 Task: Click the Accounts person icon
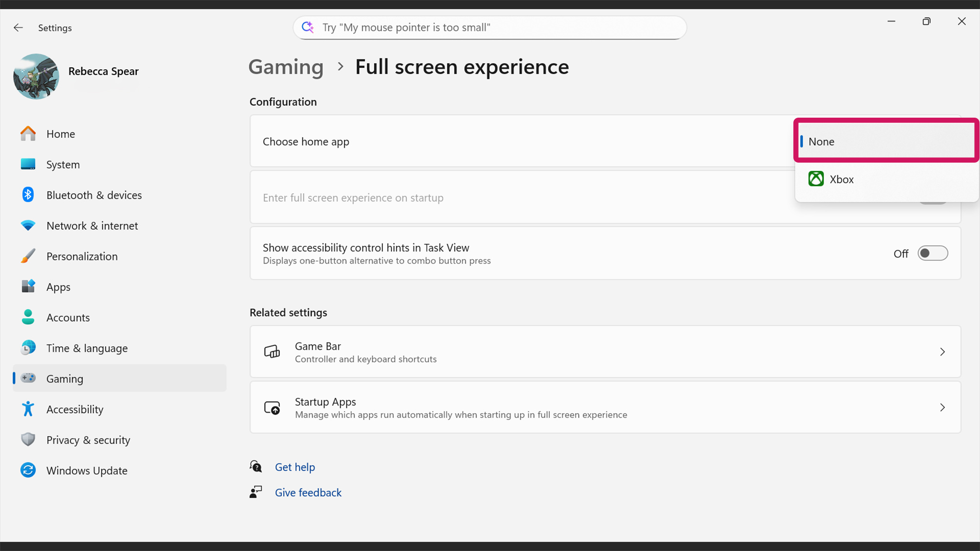28,317
